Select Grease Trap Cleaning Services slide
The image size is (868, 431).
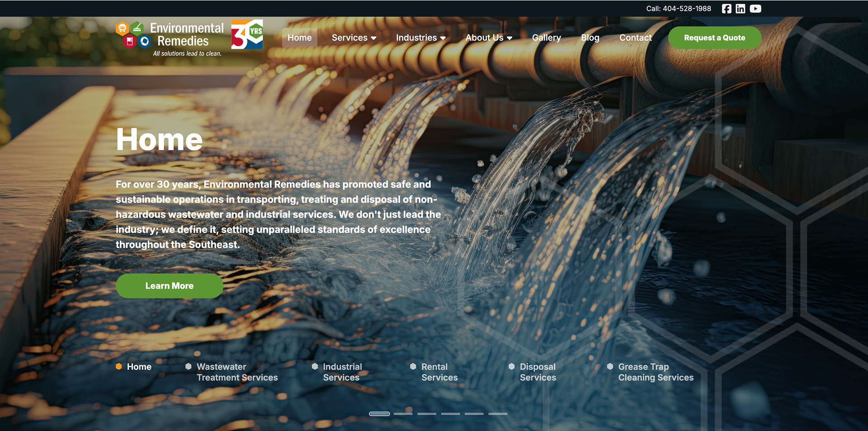coord(656,372)
